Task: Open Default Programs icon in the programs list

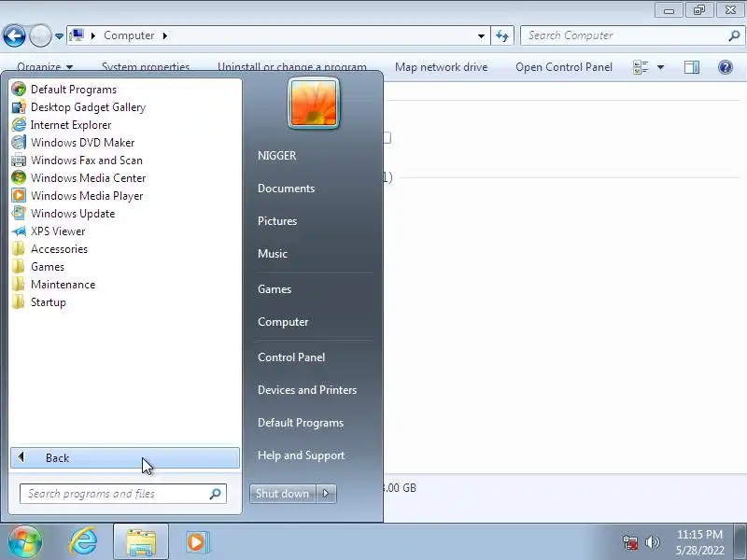Action: point(19,89)
